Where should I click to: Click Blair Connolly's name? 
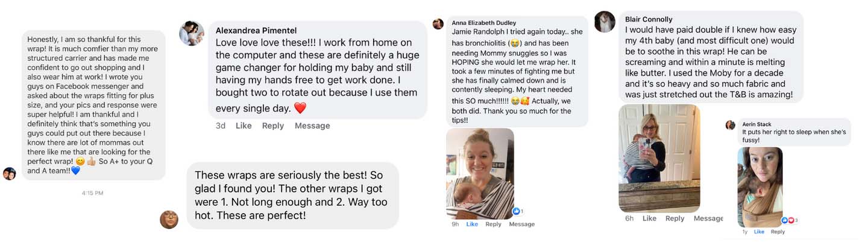pyautogui.click(x=649, y=19)
